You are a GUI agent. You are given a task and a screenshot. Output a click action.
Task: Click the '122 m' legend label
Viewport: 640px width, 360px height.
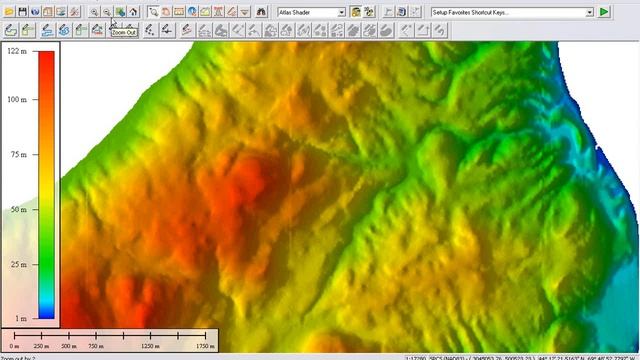coord(17,51)
